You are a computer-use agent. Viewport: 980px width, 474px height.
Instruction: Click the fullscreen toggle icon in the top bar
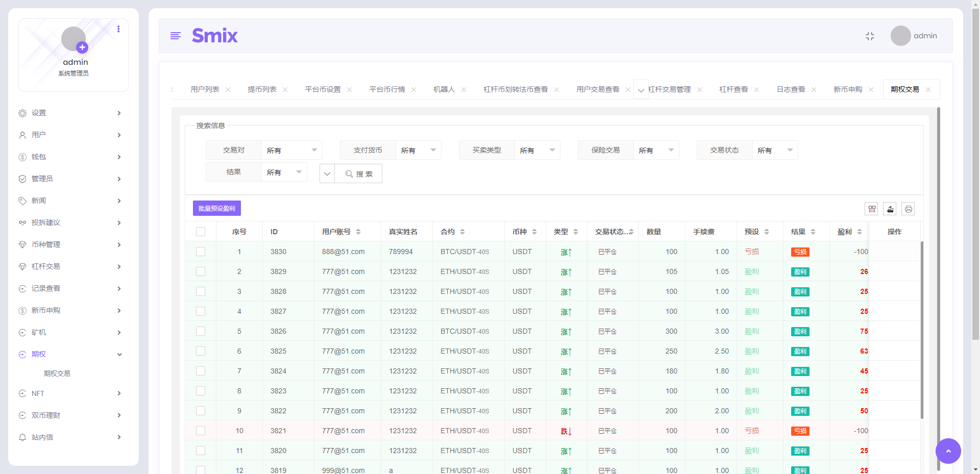click(870, 36)
